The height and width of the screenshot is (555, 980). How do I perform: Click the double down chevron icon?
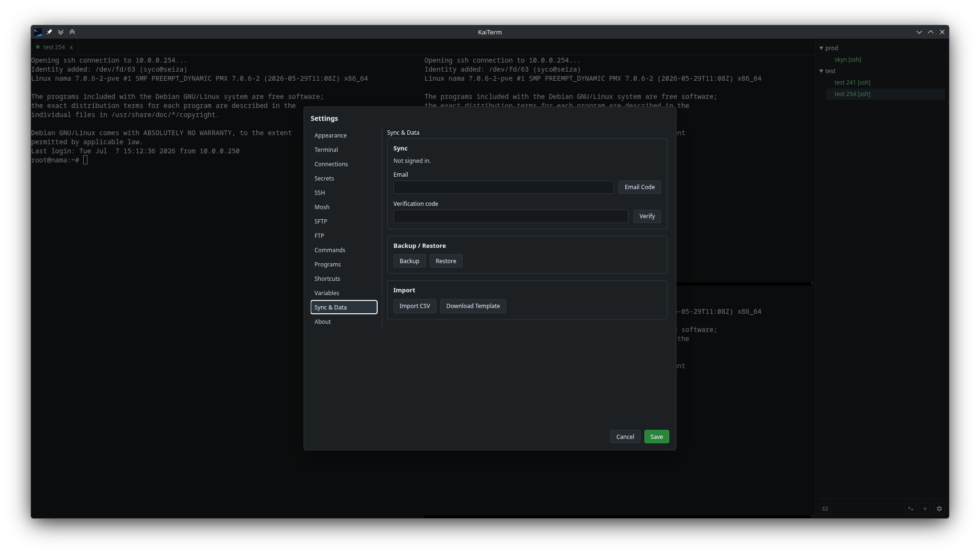point(61,32)
